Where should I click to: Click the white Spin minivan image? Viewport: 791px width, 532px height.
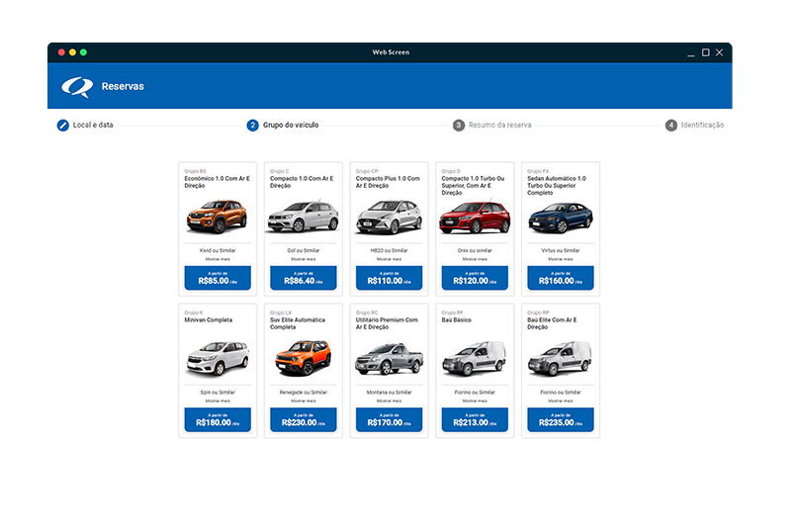pos(218,359)
